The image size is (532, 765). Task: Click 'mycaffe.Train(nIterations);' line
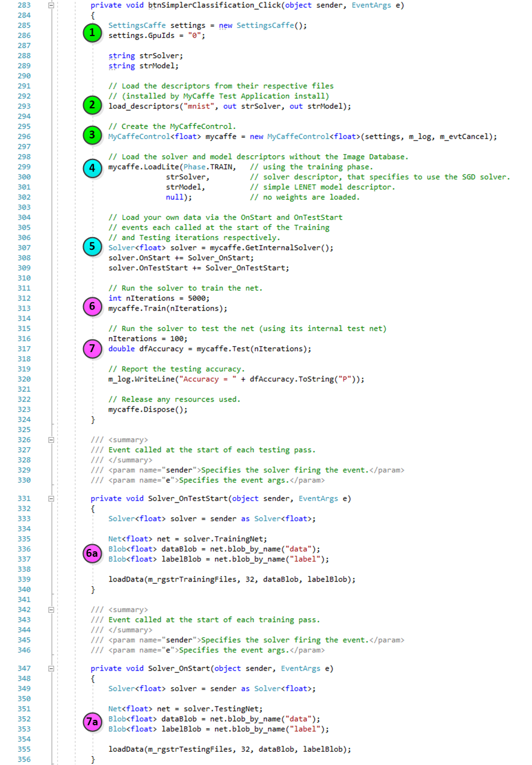point(168,308)
